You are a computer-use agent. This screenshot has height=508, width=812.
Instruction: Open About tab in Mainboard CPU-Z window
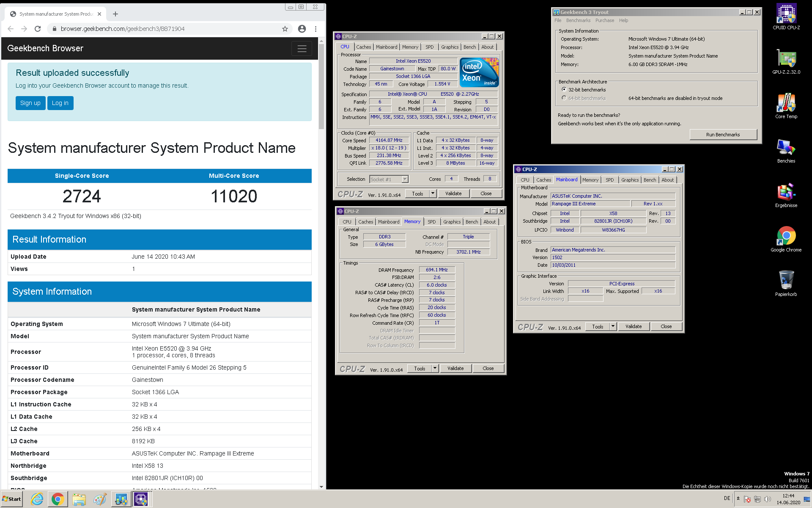click(x=667, y=180)
